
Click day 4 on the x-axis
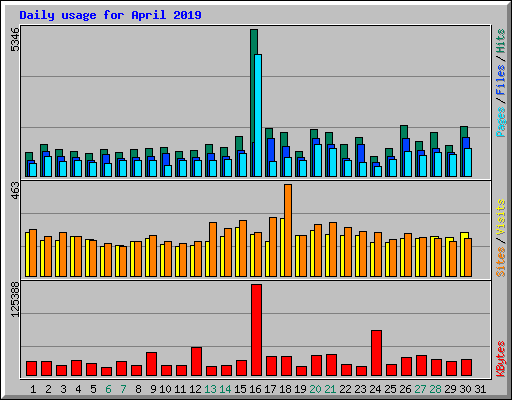(78, 389)
